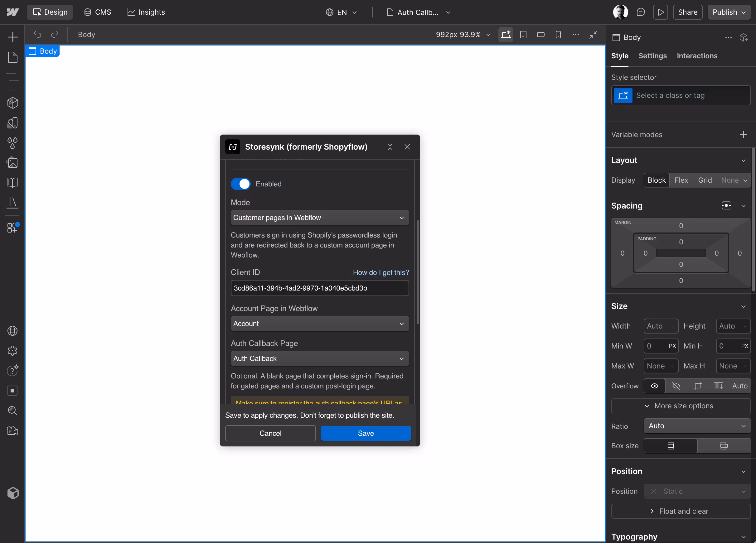The height and width of the screenshot is (543, 756).
Task: Open the Interactions tab
Action: pyautogui.click(x=697, y=56)
